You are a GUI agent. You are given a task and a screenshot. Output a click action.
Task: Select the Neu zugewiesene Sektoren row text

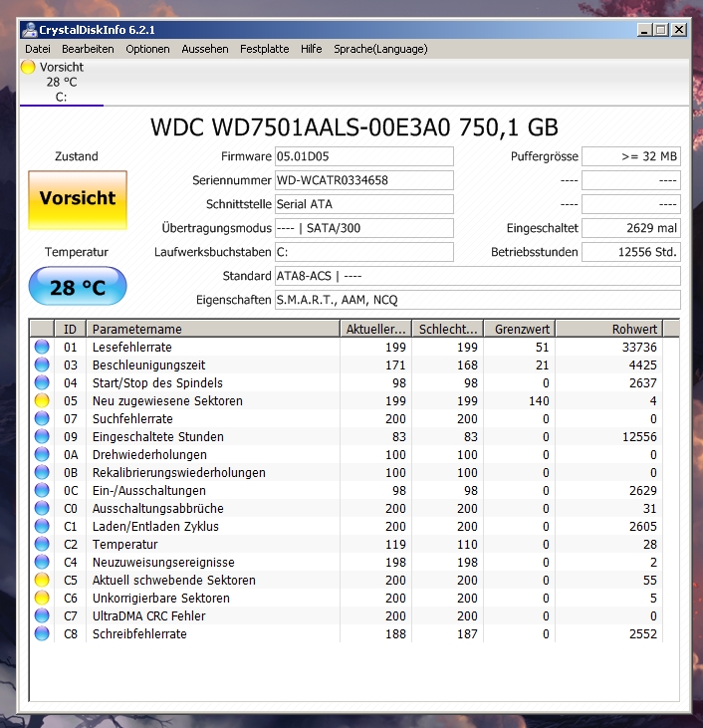click(167, 400)
